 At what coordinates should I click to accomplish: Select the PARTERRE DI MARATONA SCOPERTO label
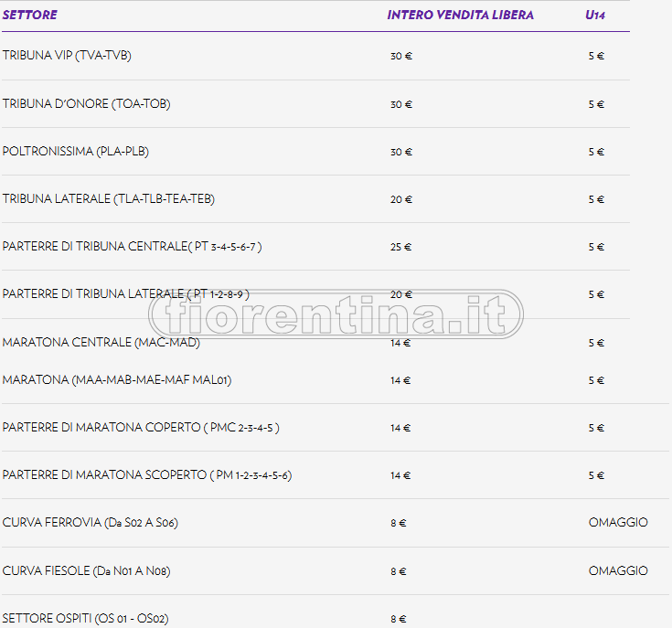pyautogui.click(x=146, y=474)
